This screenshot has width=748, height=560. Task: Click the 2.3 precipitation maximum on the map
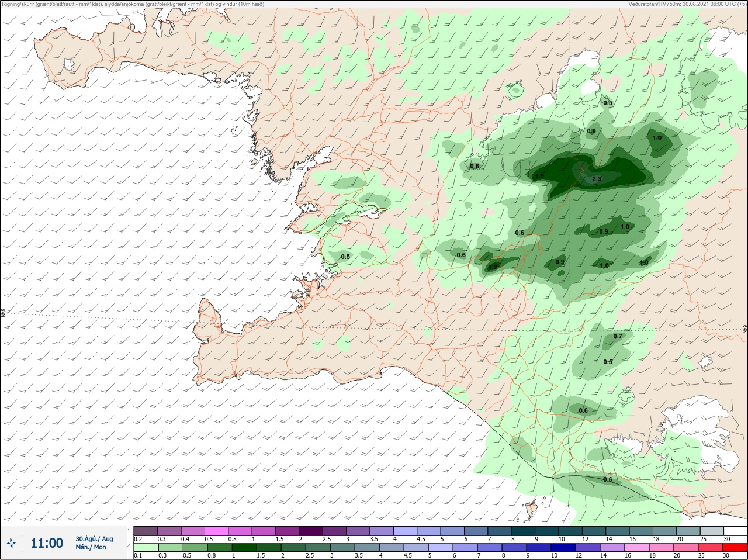[597, 179]
